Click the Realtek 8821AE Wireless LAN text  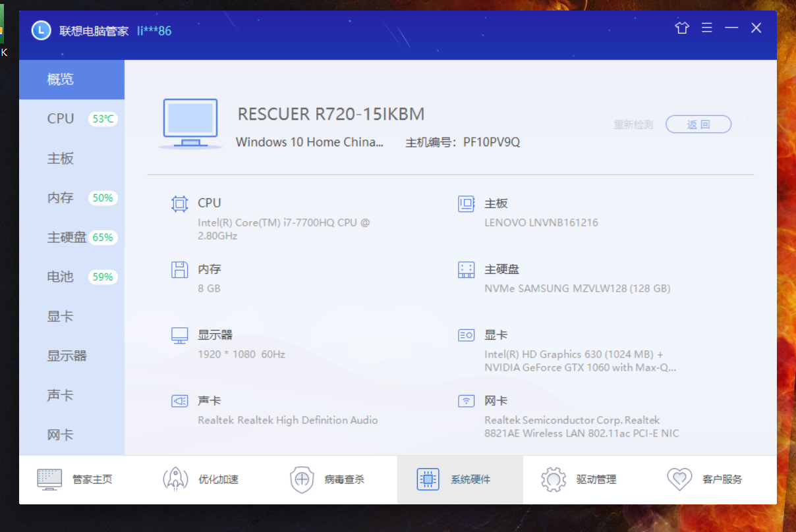pos(582,427)
